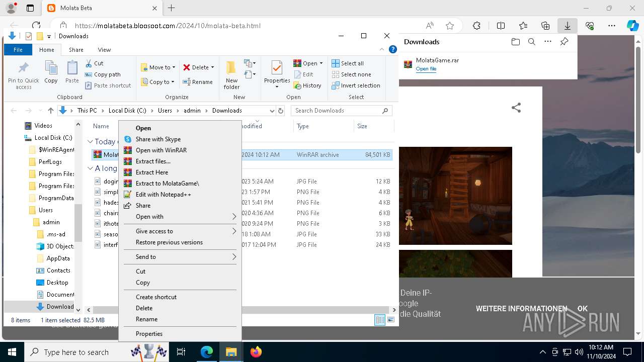644x362 pixels.
Task: Open the File tab
Action: point(18,50)
